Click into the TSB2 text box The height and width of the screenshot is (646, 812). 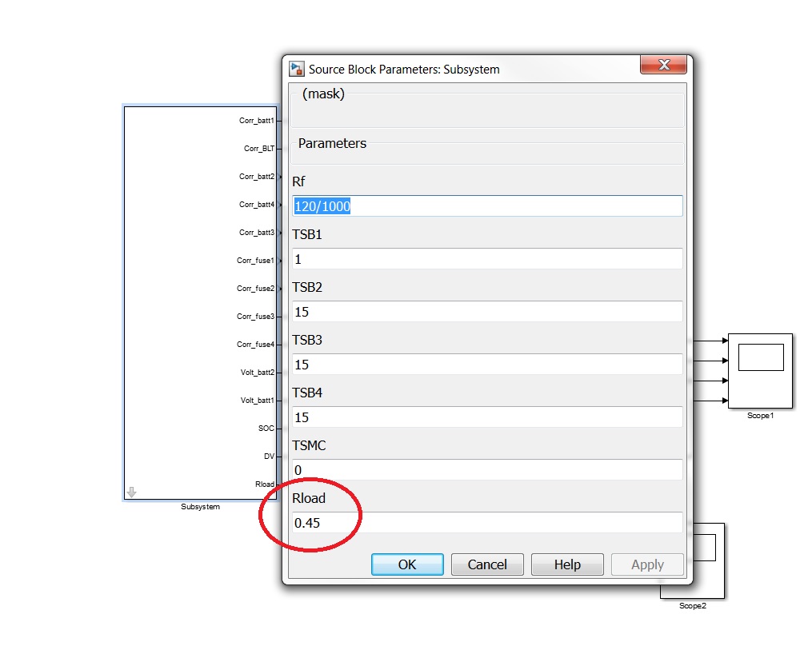(486, 312)
